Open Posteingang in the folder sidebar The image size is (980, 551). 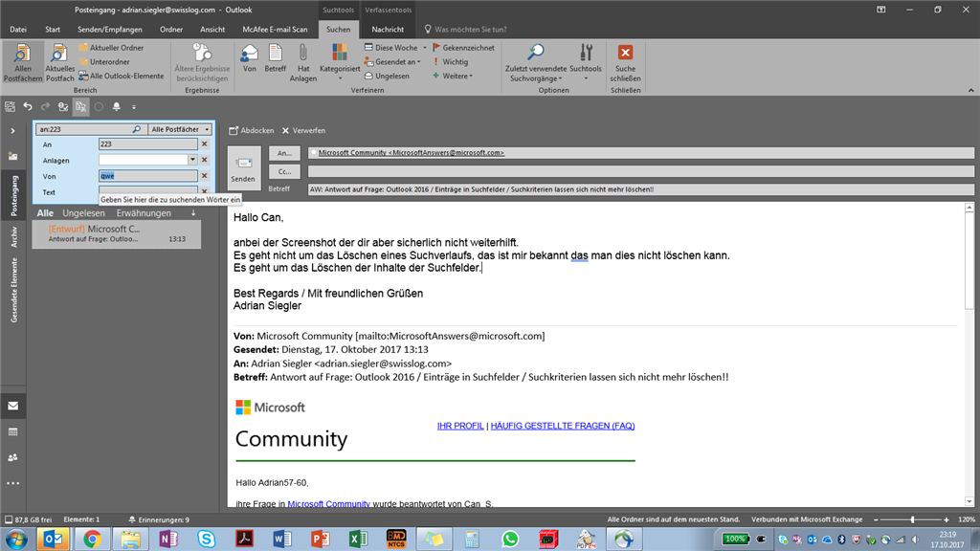pos(13,195)
